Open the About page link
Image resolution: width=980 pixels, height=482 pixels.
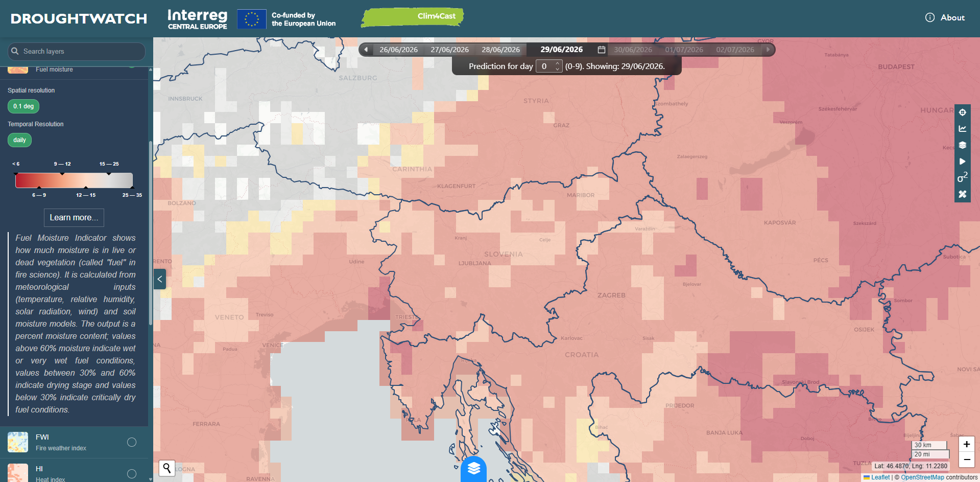[x=952, y=17]
